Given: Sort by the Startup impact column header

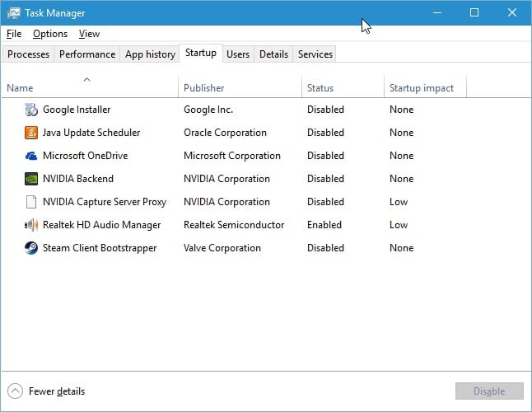Looking at the screenshot, I should tap(425, 88).
